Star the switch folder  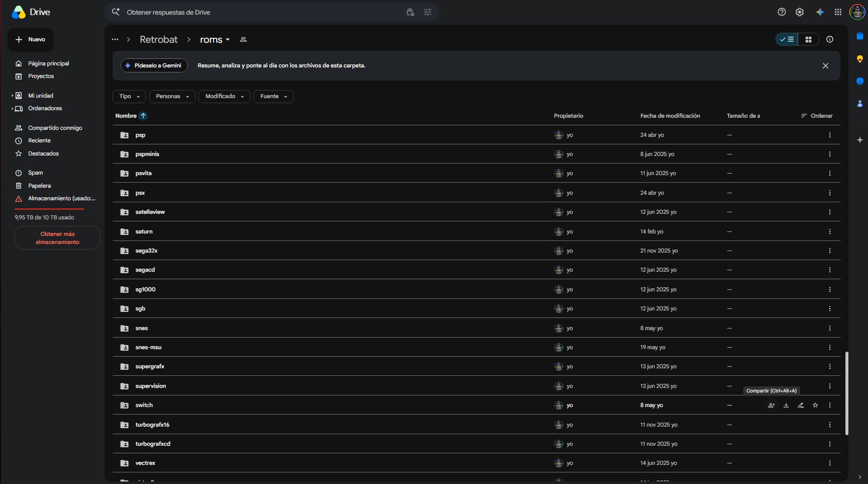815,405
